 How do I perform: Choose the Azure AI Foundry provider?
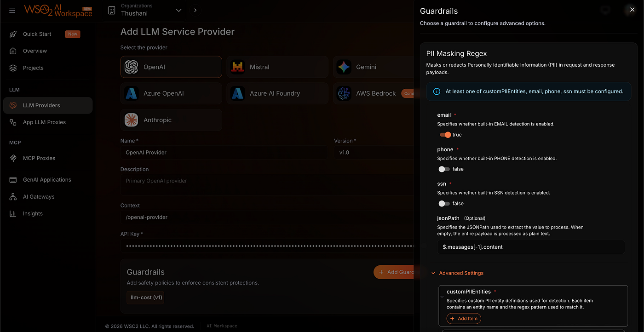click(277, 93)
